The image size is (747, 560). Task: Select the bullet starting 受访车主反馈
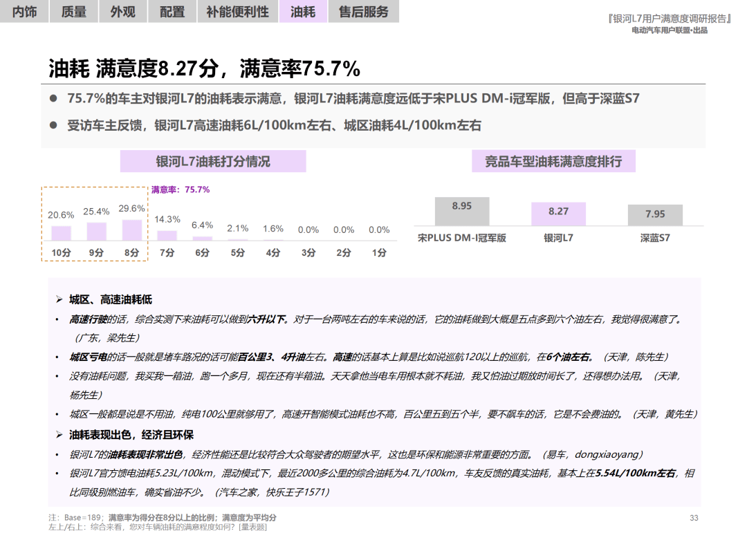coord(274,126)
